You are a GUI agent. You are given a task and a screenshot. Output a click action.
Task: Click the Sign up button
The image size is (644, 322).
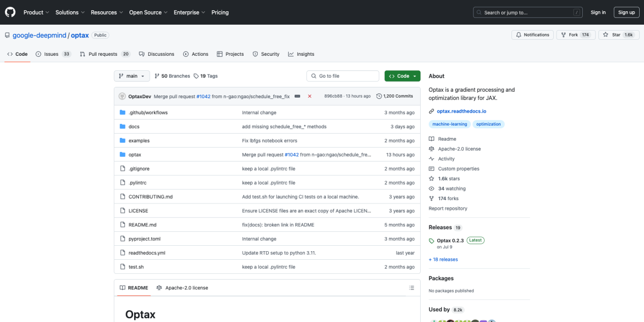click(626, 12)
